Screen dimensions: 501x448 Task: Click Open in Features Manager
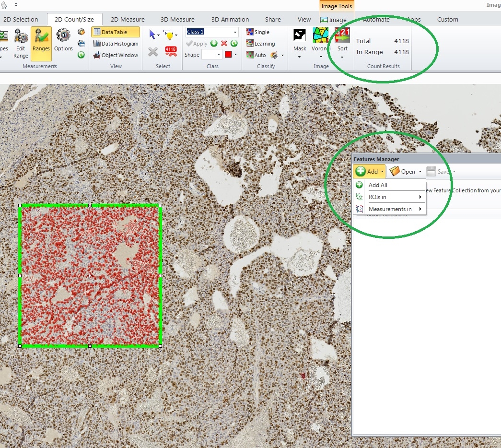tap(403, 171)
